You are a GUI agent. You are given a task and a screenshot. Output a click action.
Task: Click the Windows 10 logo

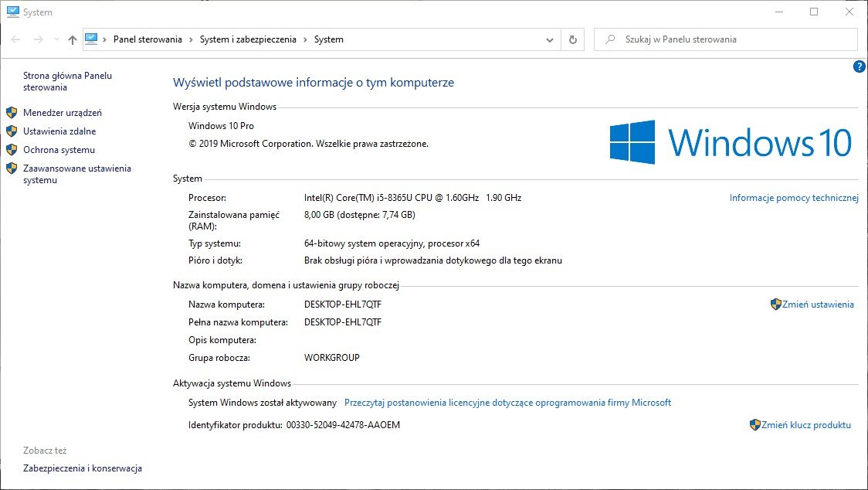tap(731, 142)
